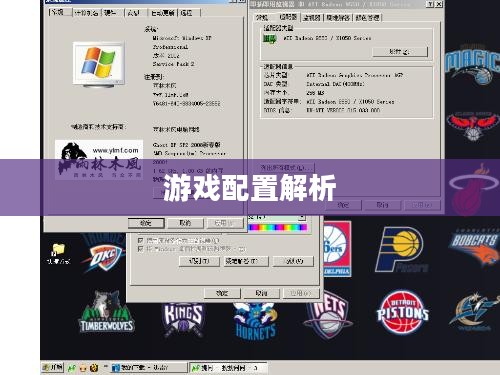Click the "Service Pack 2" text
Image resolution: width=500 pixels, height=375 pixels.
click(174, 64)
